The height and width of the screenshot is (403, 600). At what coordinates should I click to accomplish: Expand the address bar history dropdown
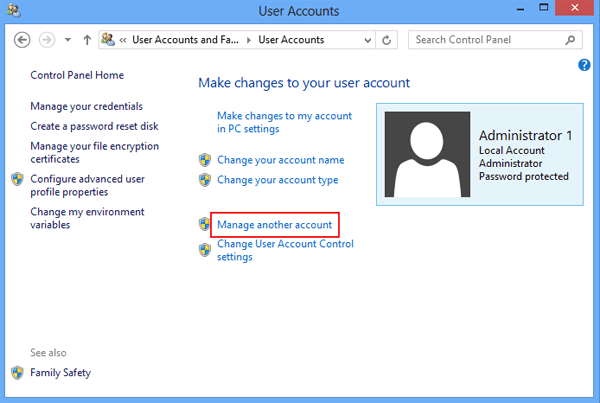coord(369,40)
